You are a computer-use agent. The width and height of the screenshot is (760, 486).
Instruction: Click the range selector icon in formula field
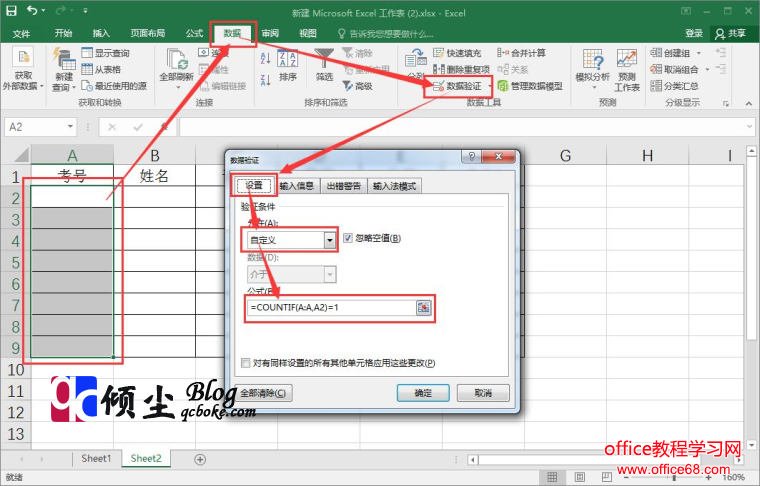tap(423, 307)
